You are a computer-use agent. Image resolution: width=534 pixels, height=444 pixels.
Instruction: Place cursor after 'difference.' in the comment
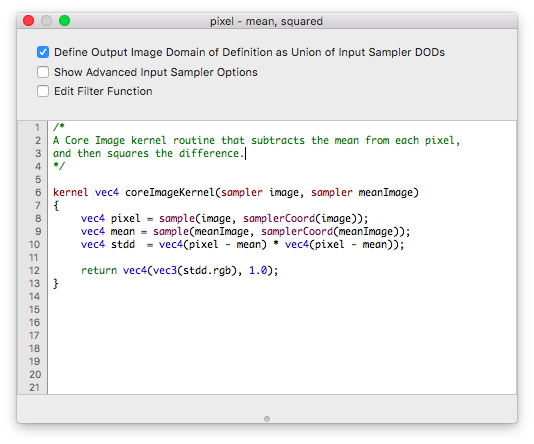coord(245,154)
